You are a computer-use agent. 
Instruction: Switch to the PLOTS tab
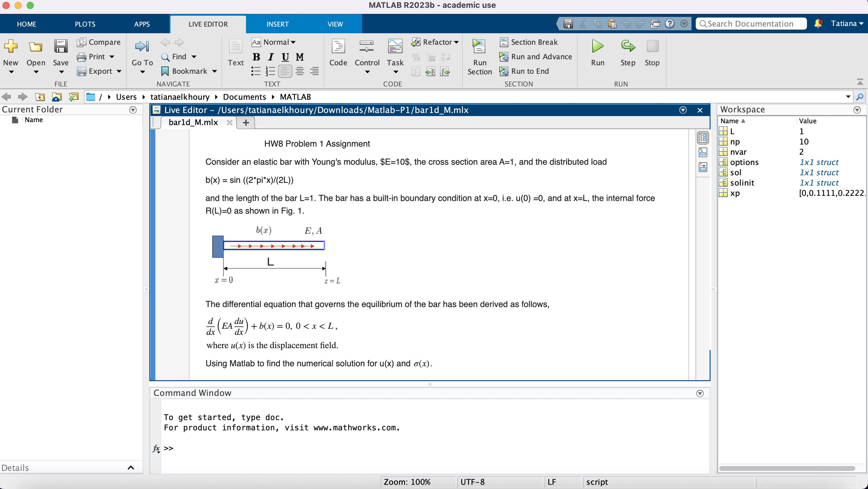click(85, 24)
